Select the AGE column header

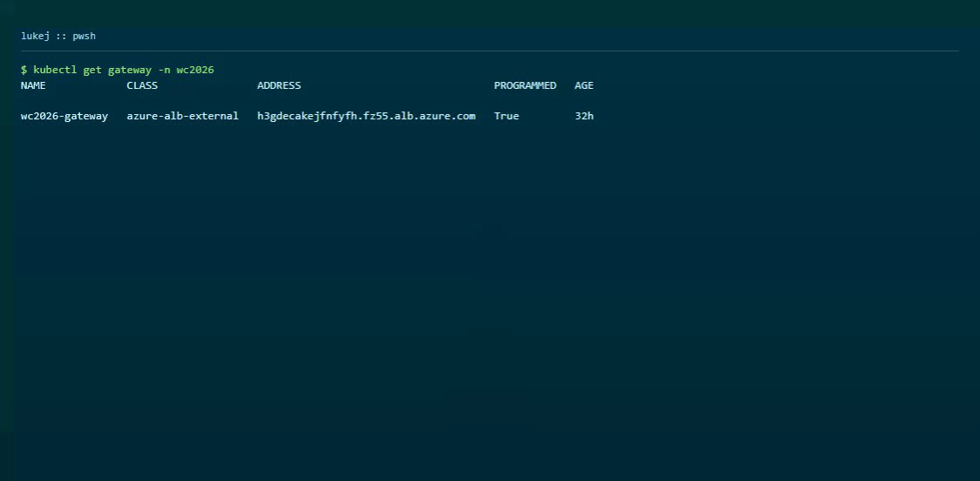pyautogui.click(x=585, y=85)
